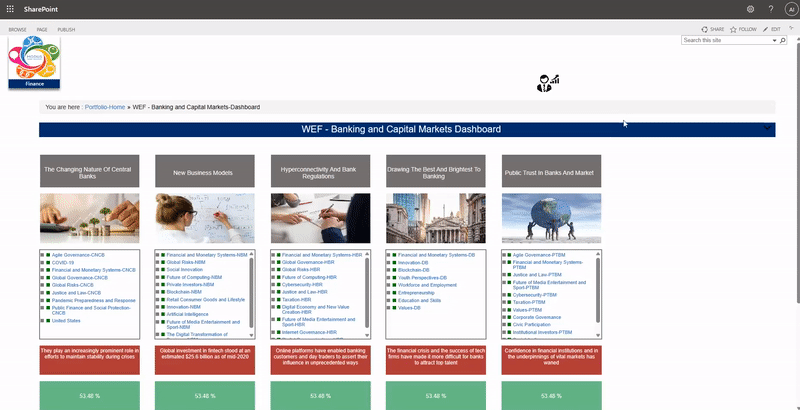Open the Workforce and Employment link
Screen dimensions: 800x410
coord(428,285)
